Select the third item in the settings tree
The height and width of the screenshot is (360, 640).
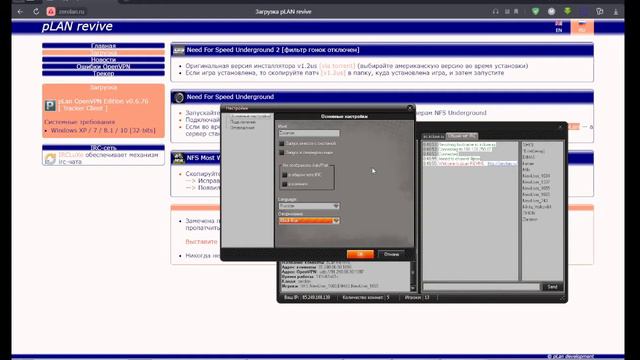(x=242, y=128)
